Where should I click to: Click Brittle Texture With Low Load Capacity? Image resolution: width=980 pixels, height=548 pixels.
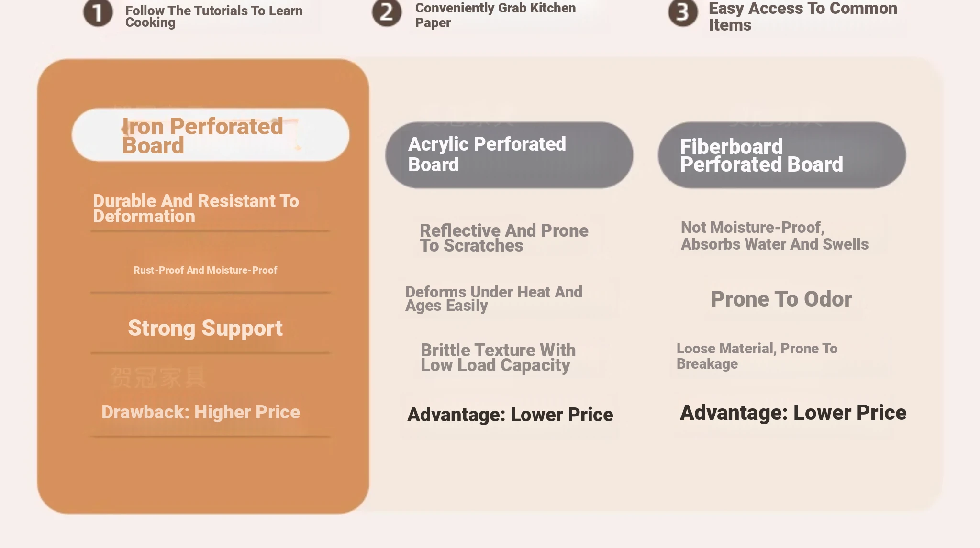click(x=498, y=358)
